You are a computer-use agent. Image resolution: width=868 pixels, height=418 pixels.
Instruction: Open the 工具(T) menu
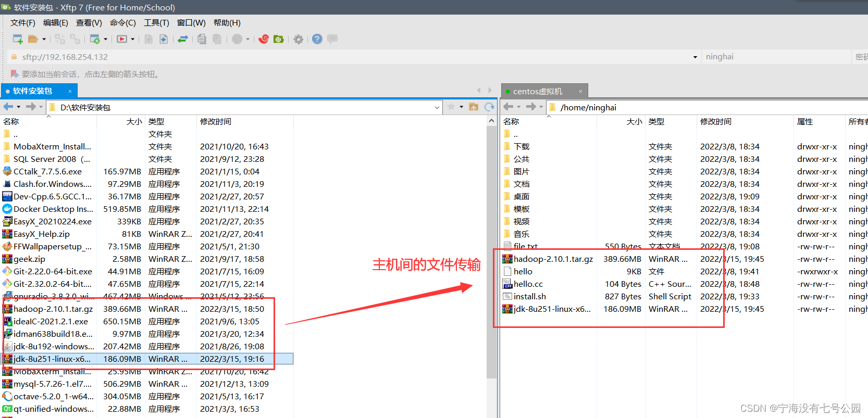pos(157,22)
